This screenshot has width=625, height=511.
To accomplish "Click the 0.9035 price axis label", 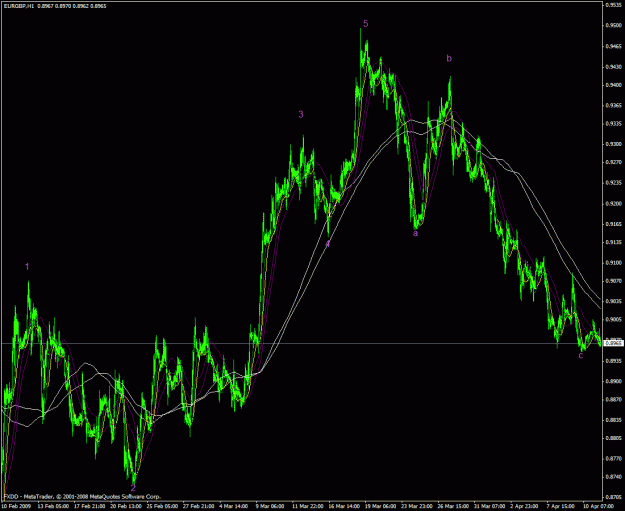I will click(614, 301).
